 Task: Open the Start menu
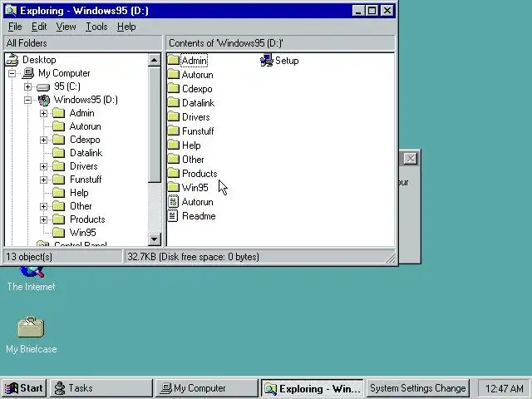(24, 388)
